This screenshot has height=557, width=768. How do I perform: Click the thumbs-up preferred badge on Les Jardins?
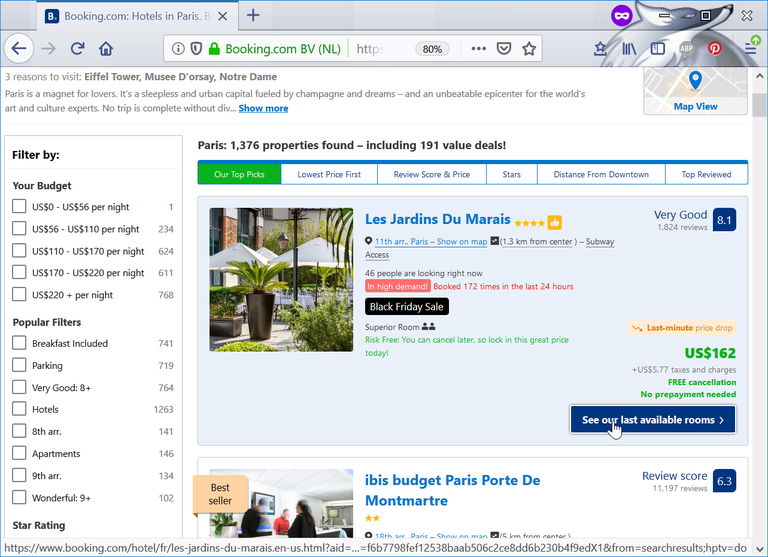point(554,222)
